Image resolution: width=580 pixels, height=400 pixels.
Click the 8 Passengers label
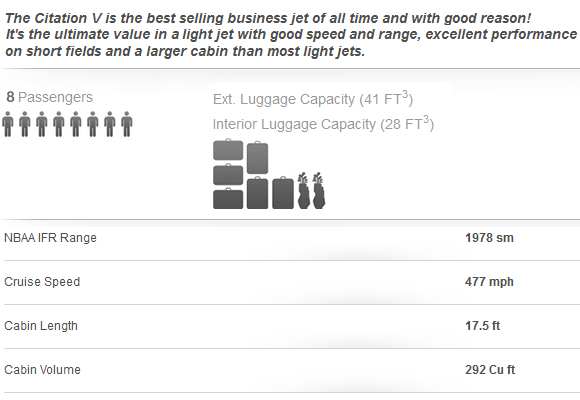(50, 97)
